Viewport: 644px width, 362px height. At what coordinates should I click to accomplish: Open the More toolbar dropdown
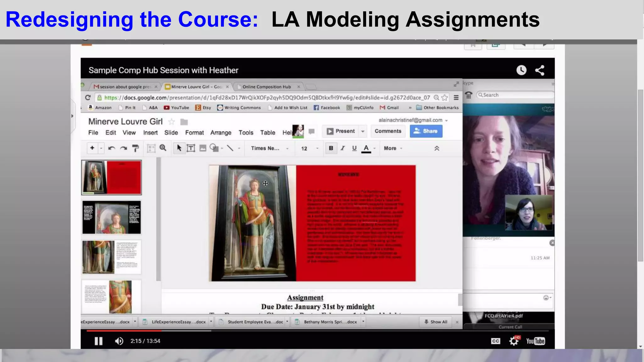coord(393,148)
